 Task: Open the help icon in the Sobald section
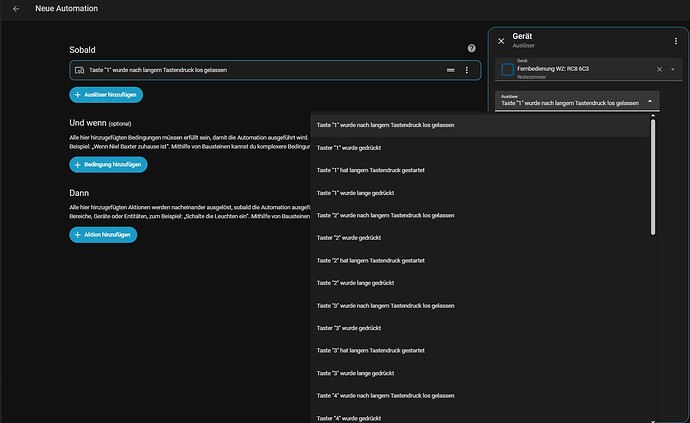pyautogui.click(x=471, y=48)
